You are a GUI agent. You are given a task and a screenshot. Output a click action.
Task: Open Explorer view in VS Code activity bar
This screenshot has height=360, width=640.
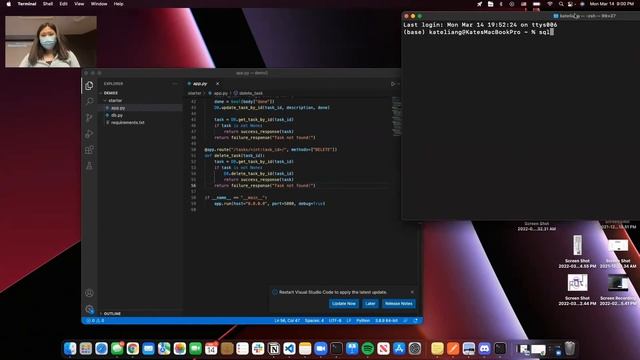89,85
